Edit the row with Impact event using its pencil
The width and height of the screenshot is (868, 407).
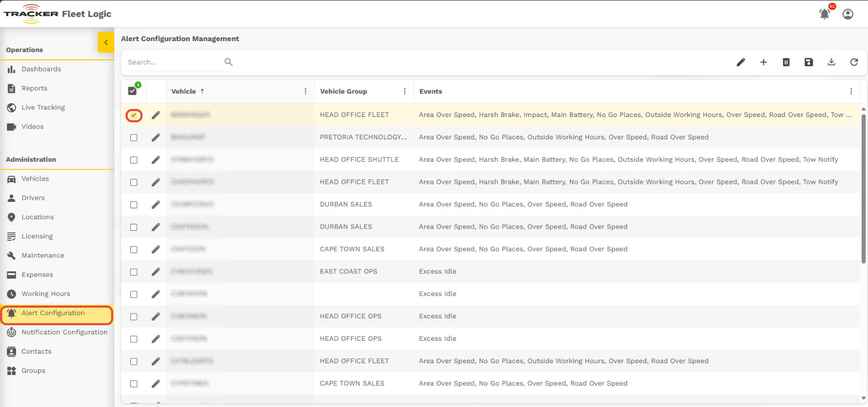[x=155, y=115]
